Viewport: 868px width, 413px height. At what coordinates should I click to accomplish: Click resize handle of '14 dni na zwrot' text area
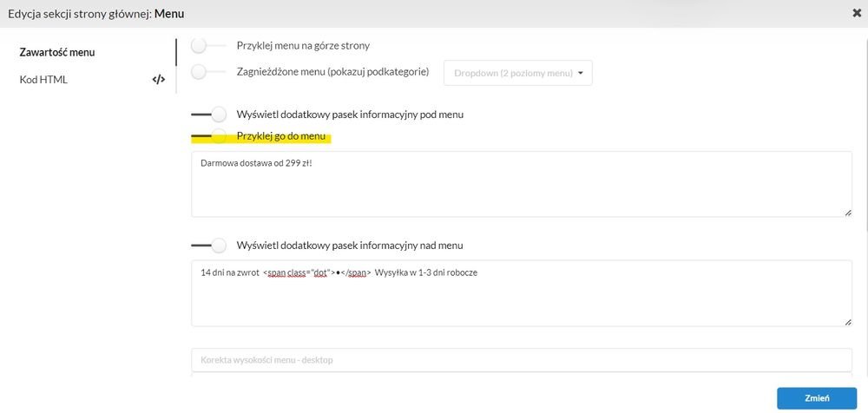pyautogui.click(x=848, y=322)
